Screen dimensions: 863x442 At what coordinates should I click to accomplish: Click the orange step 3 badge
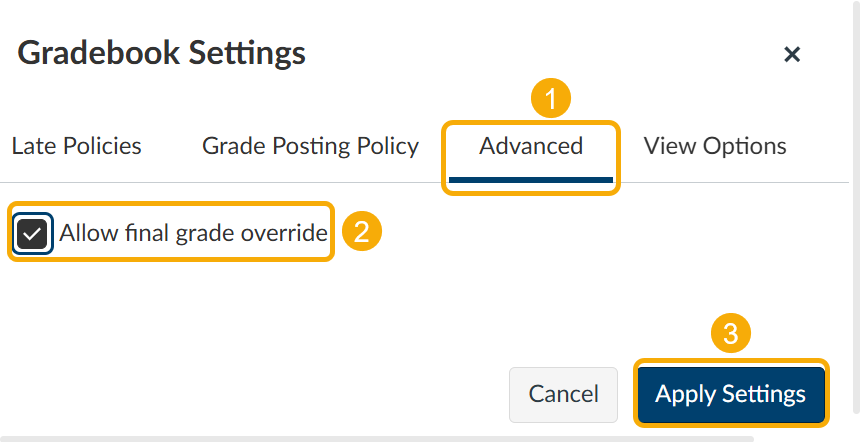(731, 333)
